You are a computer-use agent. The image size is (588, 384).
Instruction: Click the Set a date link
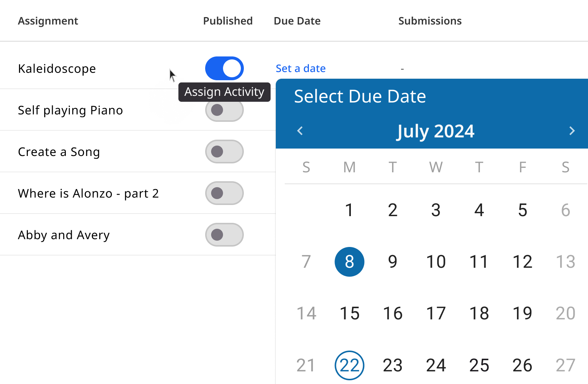301,69
